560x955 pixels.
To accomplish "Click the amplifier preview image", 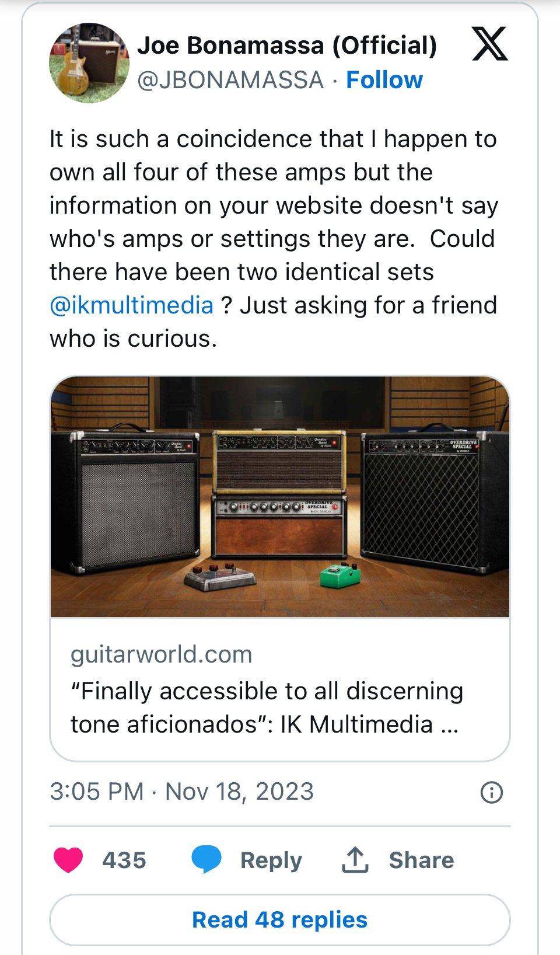I will pos(280,496).
